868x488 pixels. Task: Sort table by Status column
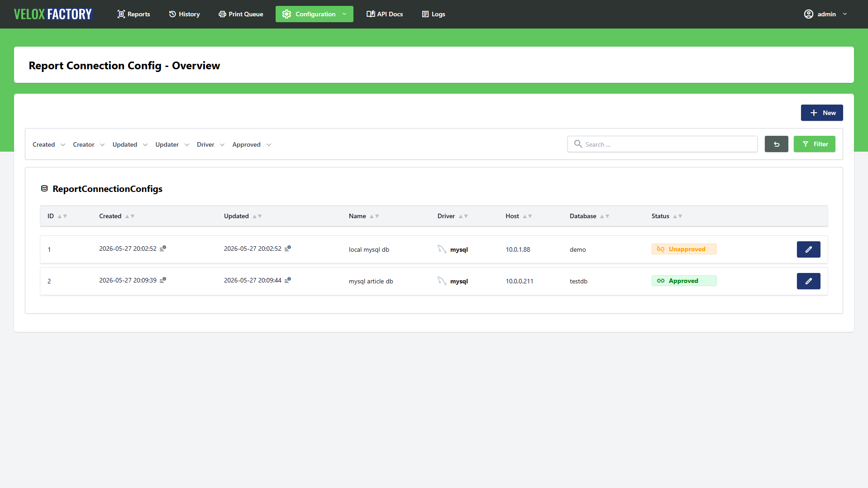point(667,216)
